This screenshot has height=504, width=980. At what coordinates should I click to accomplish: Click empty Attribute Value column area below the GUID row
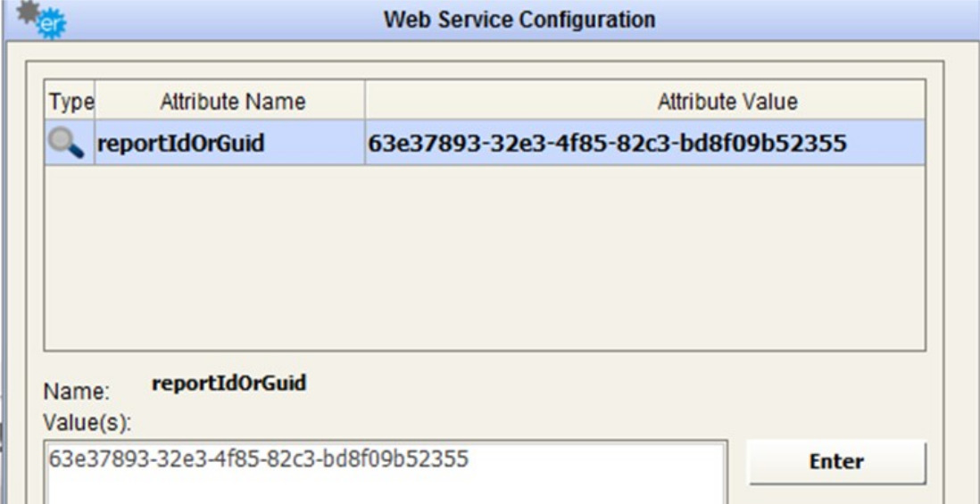click(x=643, y=259)
